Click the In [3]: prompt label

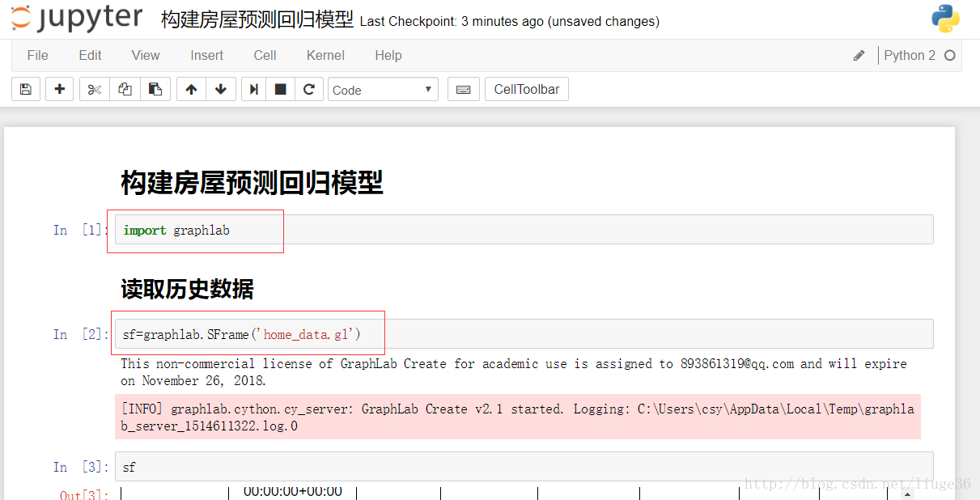(80, 467)
